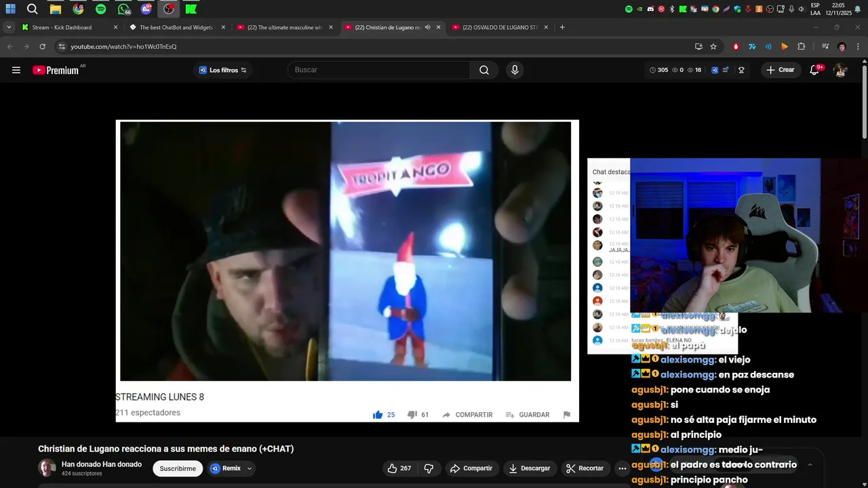Start voice search with microphone icon
868x488 pixels.
click(515, 70)
